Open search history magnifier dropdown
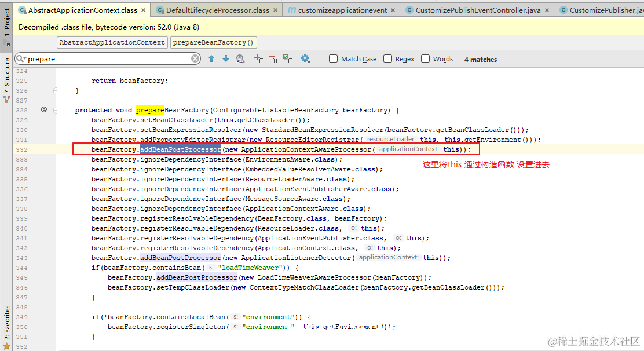Screen dimensions: 644x351 pos(20,58)
